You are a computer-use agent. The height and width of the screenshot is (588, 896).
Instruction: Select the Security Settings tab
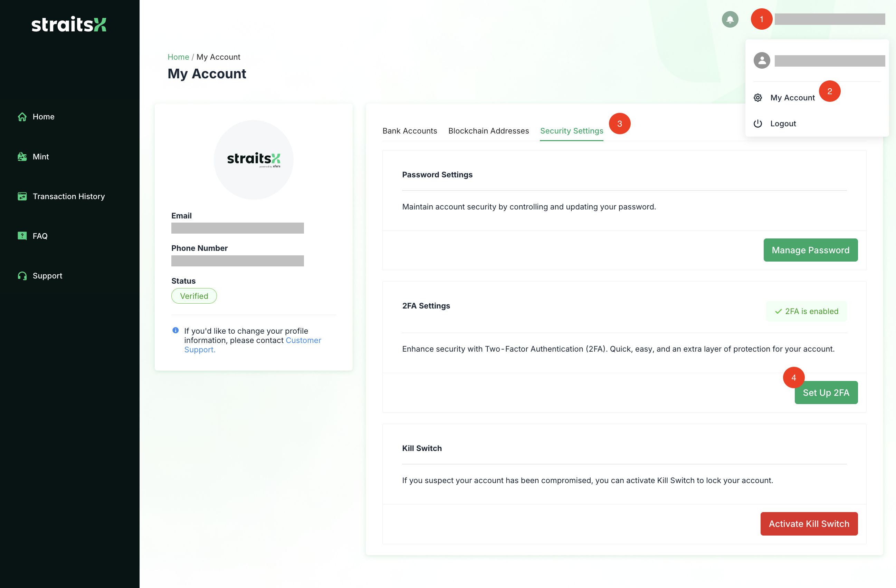[571, 131]
